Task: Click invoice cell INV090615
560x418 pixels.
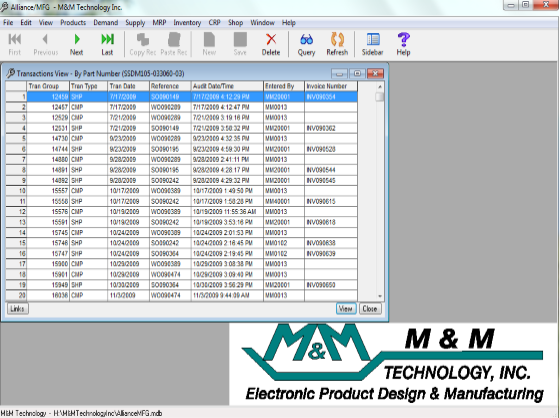Action: [331, 201]
